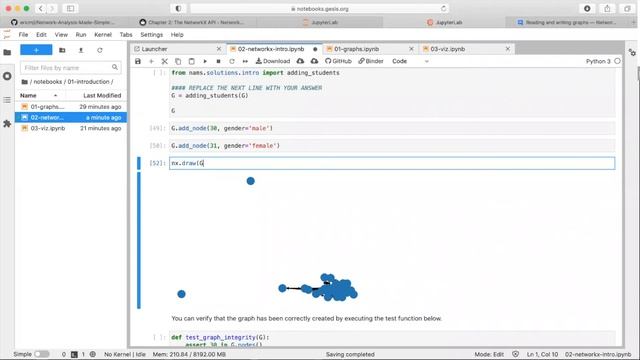The height and width of the screenshot is (360, 640).
Task: Open the running terminals and kernels sidebar icon
Action: [x=7, y=76]
